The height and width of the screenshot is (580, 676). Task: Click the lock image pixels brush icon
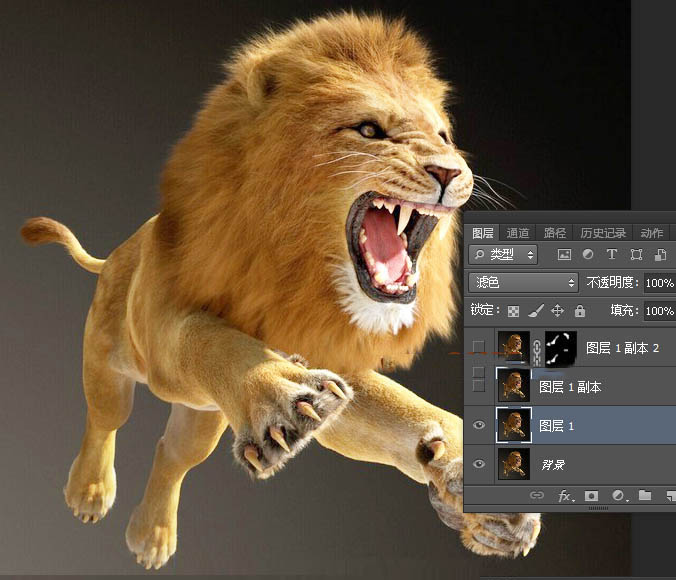coord(535,311)
